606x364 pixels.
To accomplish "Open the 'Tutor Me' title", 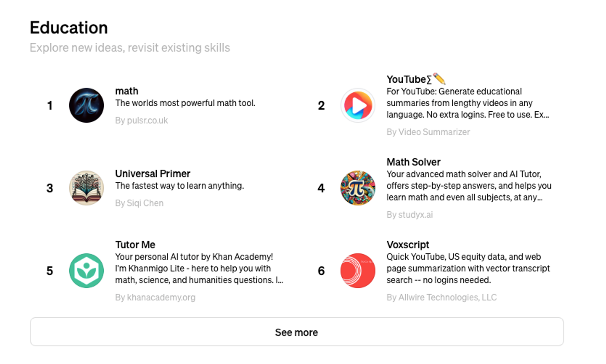I will click(x=135, y=244).
